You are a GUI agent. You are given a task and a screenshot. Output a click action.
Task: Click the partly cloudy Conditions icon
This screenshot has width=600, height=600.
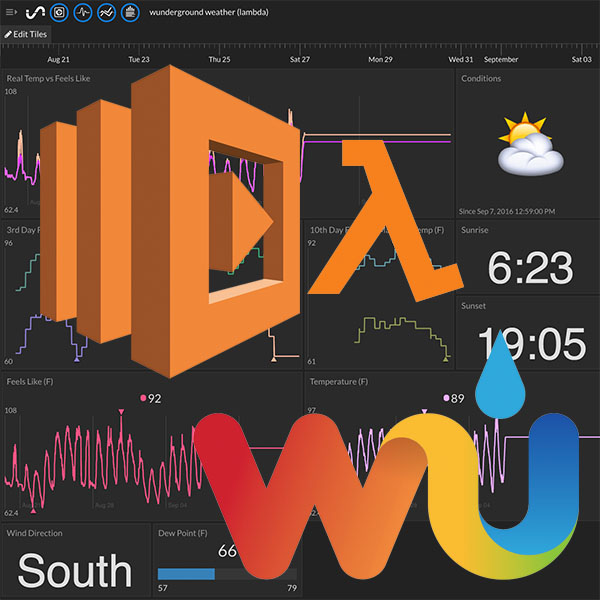530,144
